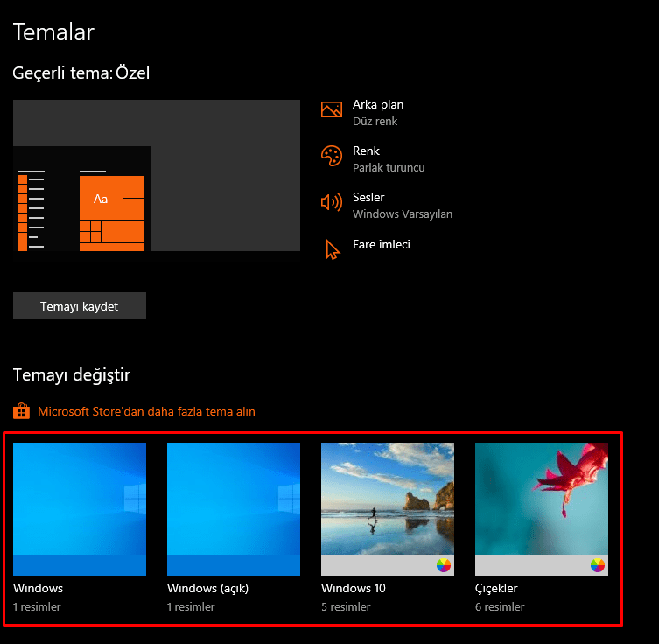The width and height of the screenshot is (659, 644).
Task: Click the 'Geçerli tema: Özel' heading
Action: [81, 73]
